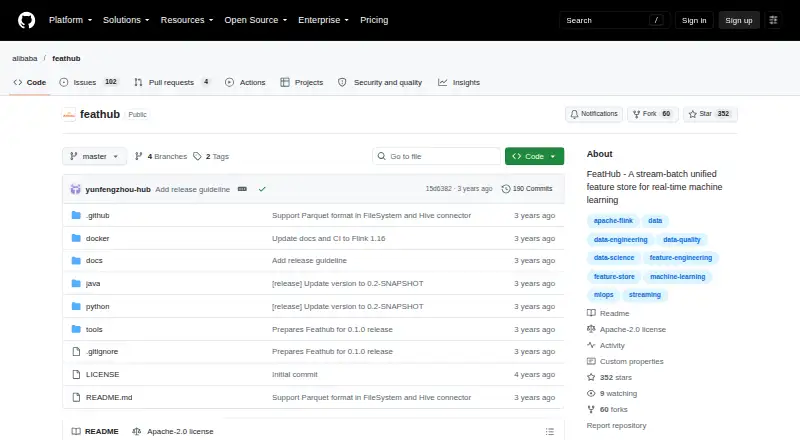
Task: Open the java folder icon
Action: [x=76, y=283]
